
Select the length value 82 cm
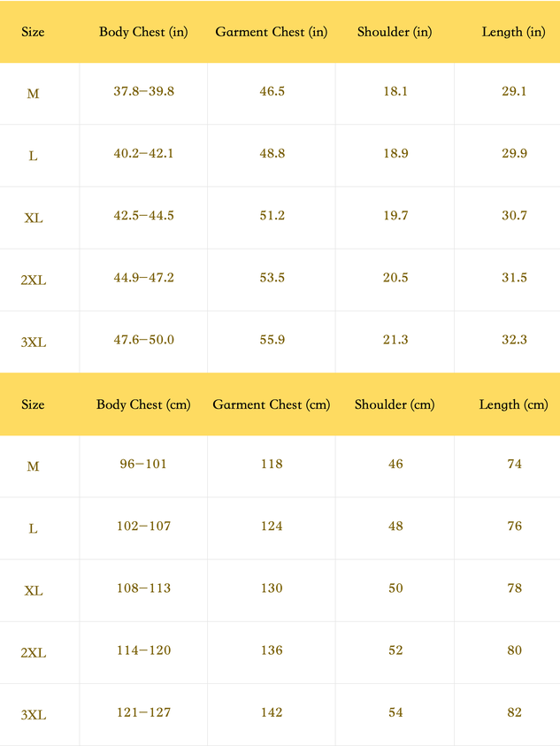514,712
